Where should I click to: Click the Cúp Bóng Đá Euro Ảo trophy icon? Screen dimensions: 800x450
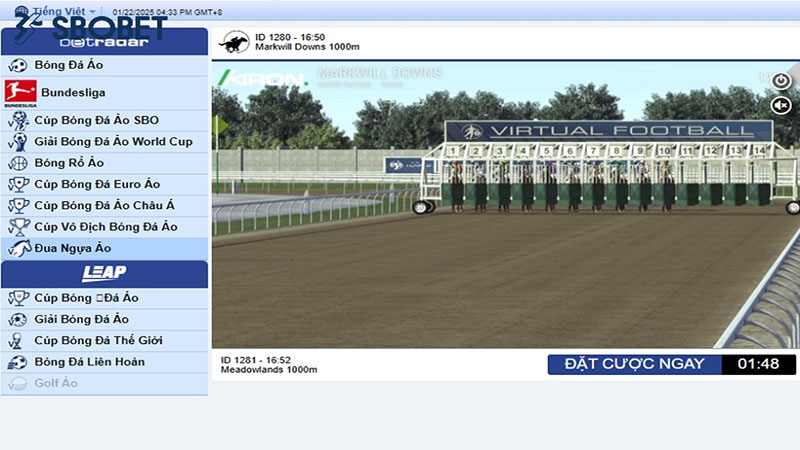pos(18,184)
